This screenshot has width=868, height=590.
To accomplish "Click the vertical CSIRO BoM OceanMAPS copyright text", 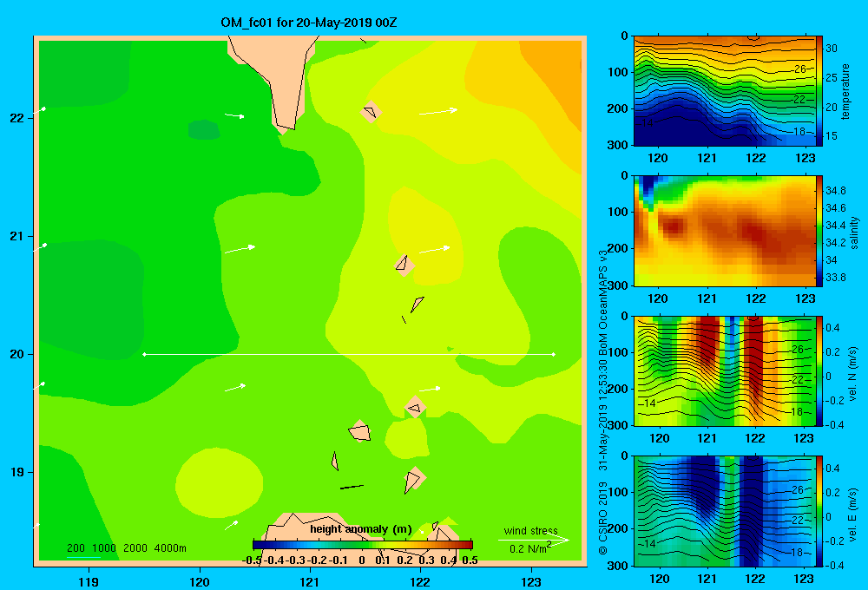I will tap(603, 402).
